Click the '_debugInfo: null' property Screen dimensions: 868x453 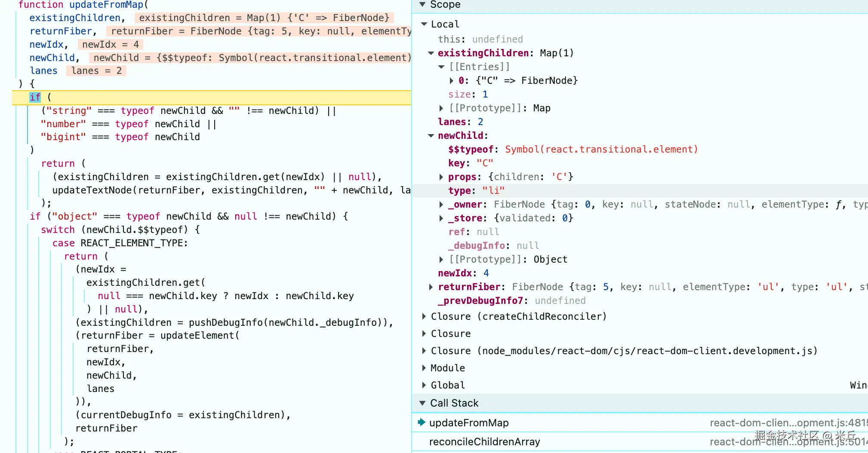tap(493, 245)
